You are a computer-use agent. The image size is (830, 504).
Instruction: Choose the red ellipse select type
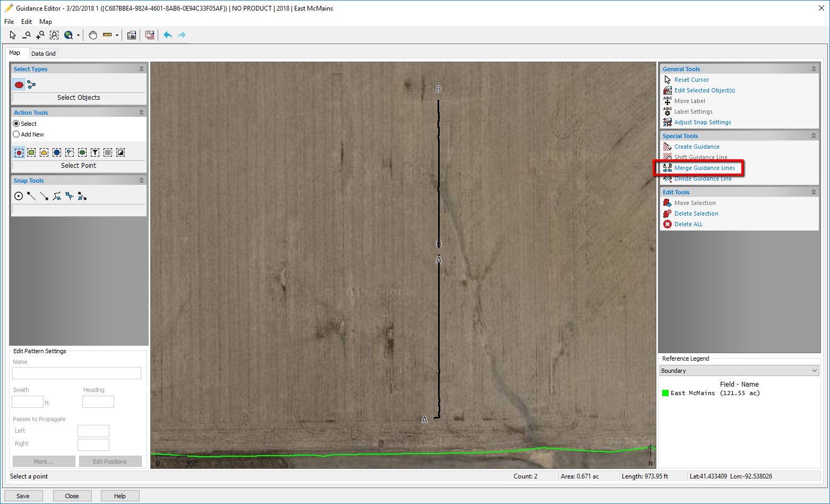[x=19, y=84]
